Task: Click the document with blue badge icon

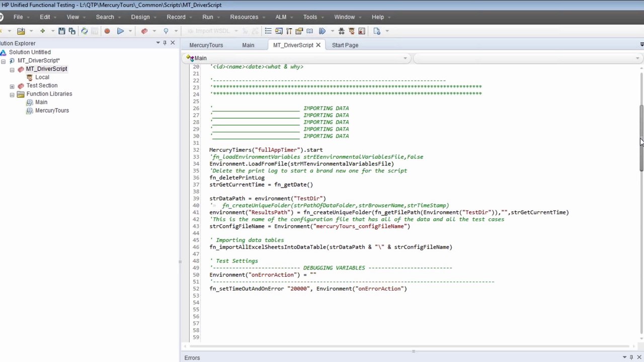Action: coord(377,31)
